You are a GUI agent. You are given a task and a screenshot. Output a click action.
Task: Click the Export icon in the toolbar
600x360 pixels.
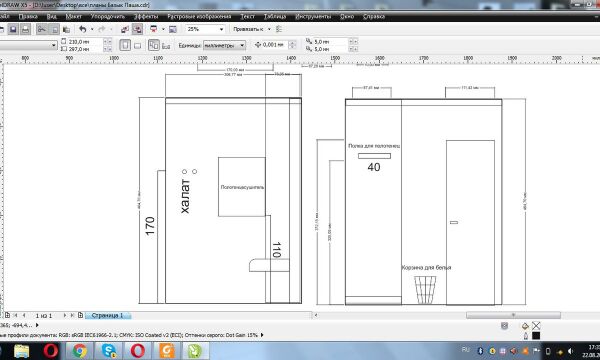click(137, 29)
